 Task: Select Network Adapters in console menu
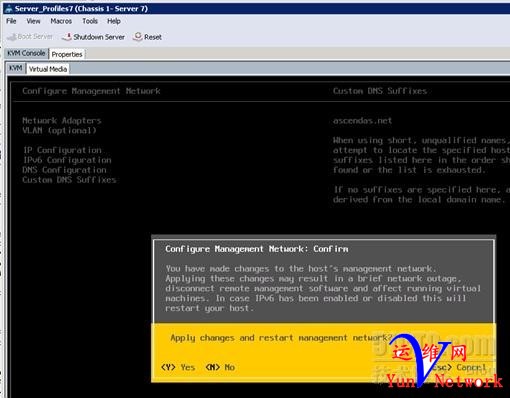point(62,121)
